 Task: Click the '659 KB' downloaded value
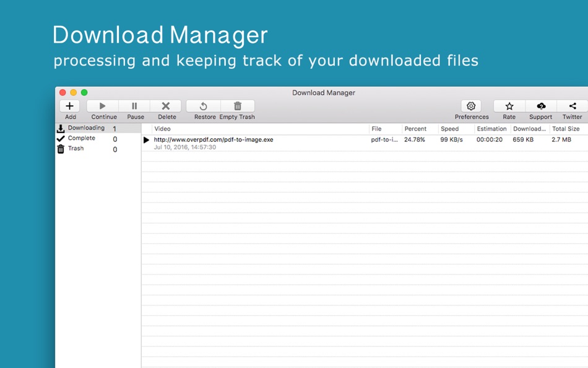[523, 139]
